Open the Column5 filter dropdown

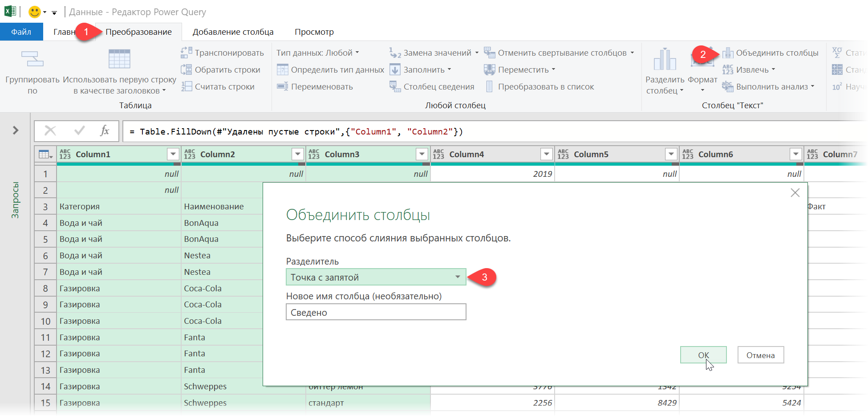(671, 154)
